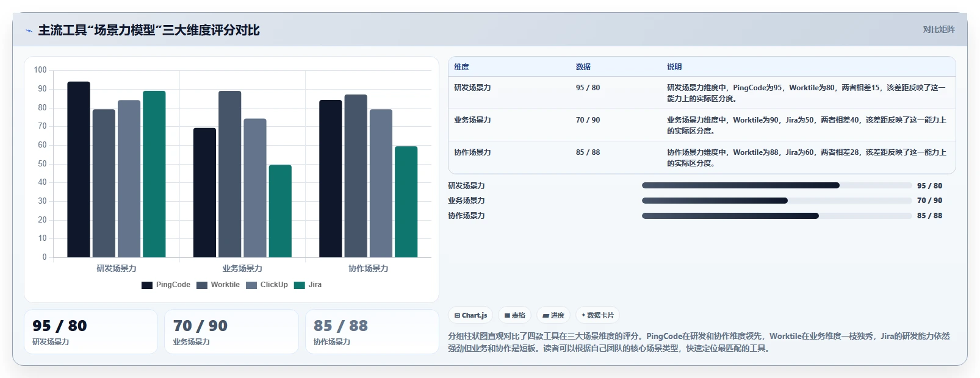Click 协作场景力 cell in the table
Viewport: 980px width, 378px height.
tap(472, 152)
